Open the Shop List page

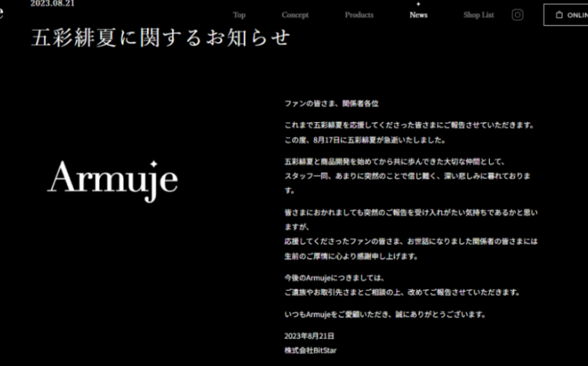(479, 15)
